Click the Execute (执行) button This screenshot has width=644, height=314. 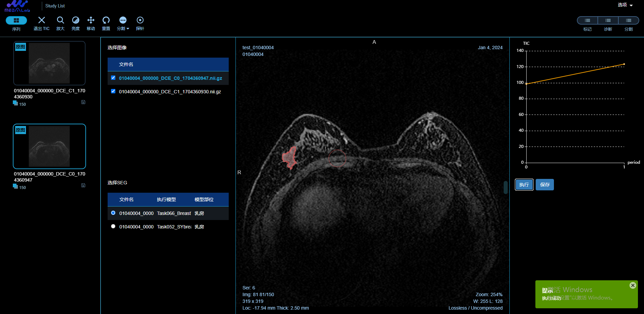524,185
